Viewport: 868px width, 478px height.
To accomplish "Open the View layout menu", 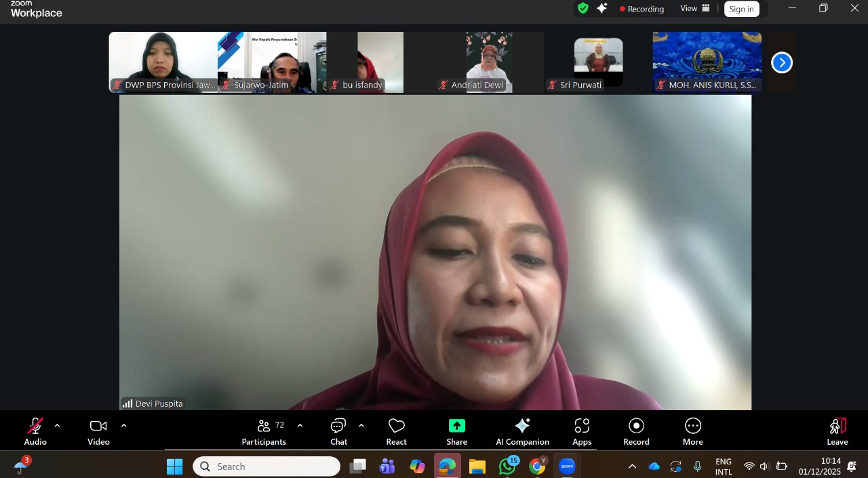I will tap(695, 8).
